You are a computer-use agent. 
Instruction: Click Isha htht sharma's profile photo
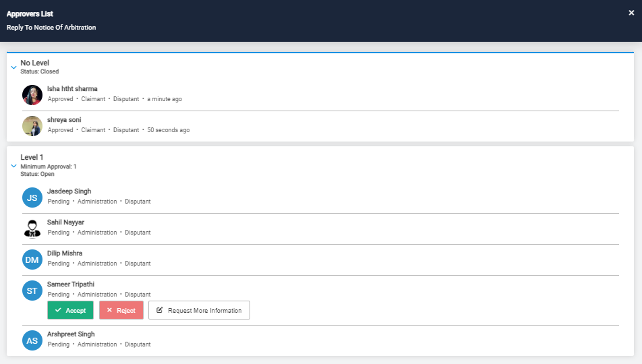[32, 95]
